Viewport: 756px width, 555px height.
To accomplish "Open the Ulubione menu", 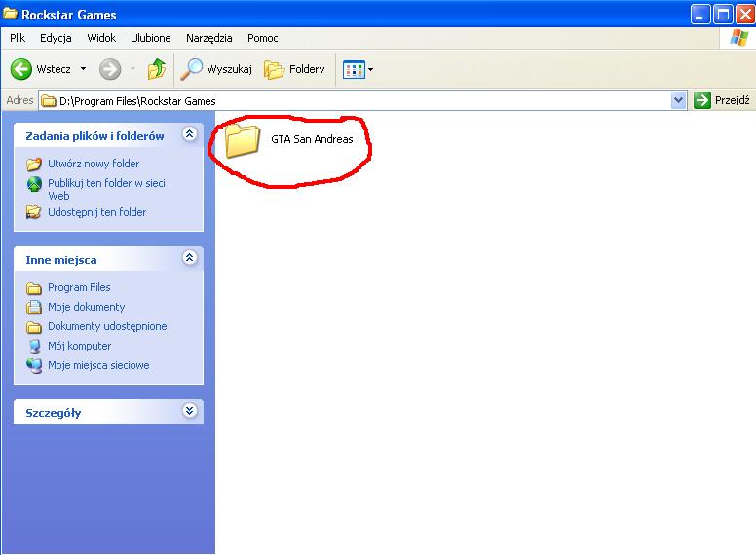I will click(x=150, y=38).
